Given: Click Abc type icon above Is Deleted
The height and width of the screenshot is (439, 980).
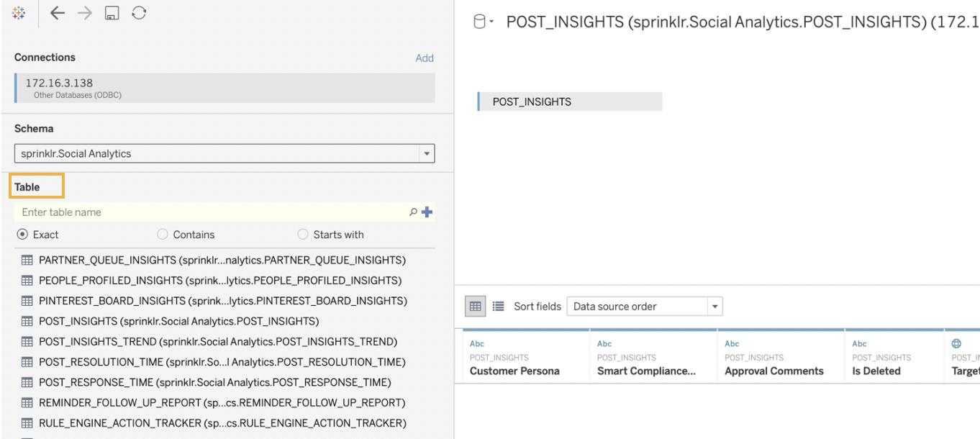Looking at the screenshot, I should click(x=859, y=344).
